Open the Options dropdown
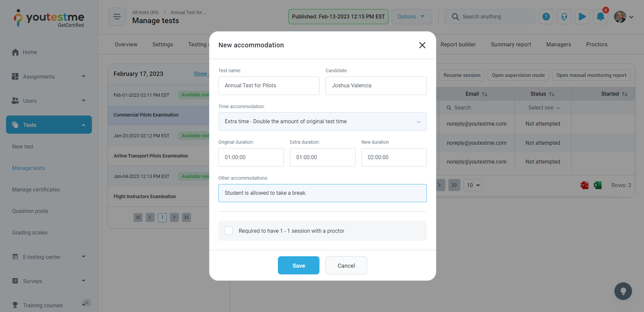The height and width of the screenshot is (312, 644). (x=411, y=17)
